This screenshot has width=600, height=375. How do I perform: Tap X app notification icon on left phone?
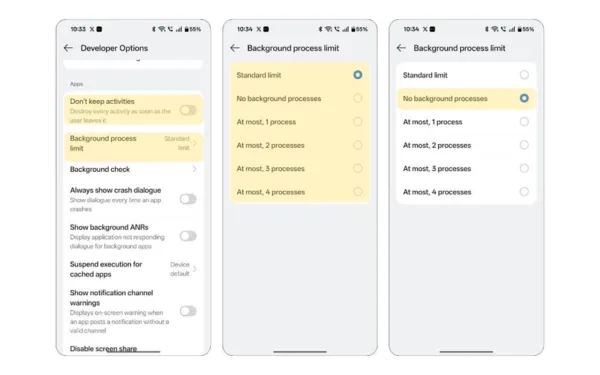(x=92, y=29)
